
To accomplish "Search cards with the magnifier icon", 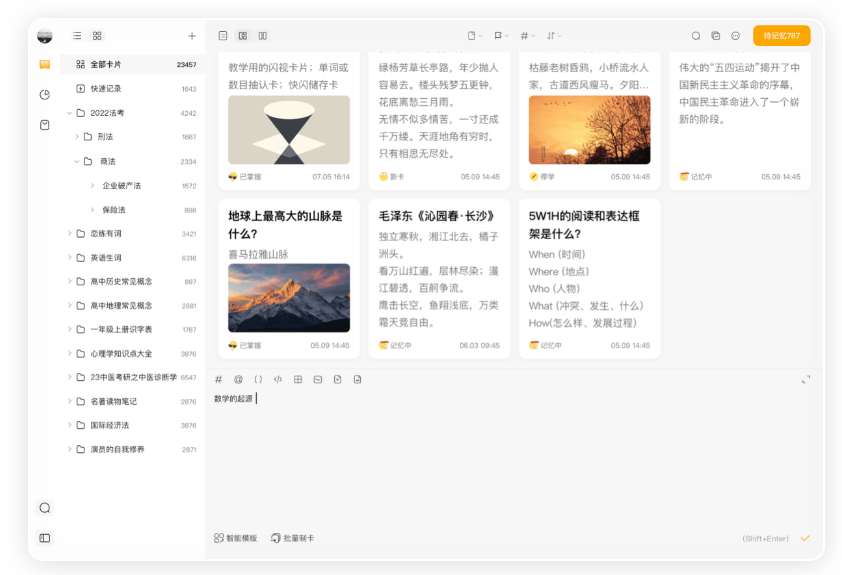I will 696,36.
